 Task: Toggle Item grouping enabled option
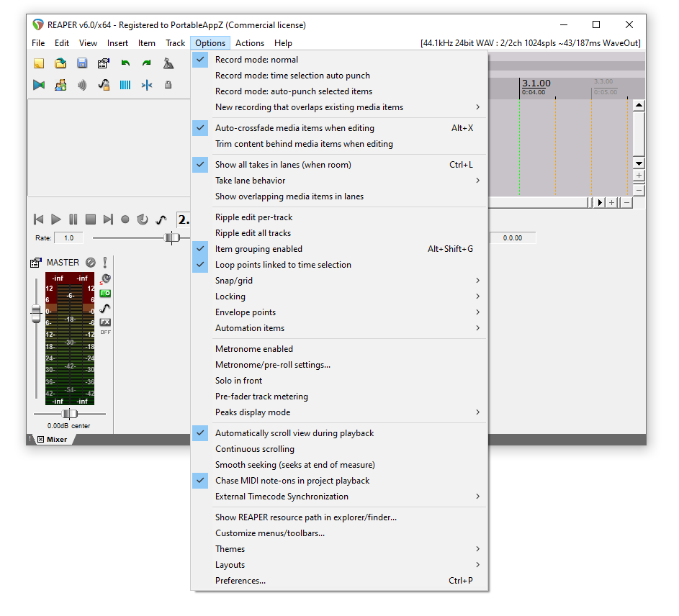click(339, 249)
